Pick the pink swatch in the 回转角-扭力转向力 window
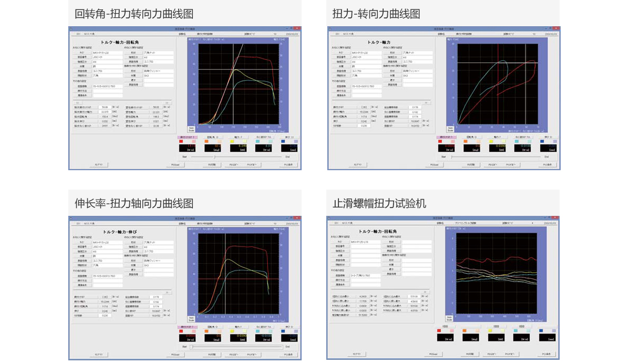 coord(194,141)
